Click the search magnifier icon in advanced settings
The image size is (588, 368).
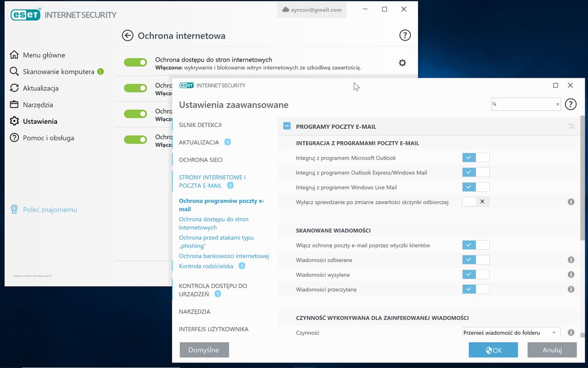point(495,104)
